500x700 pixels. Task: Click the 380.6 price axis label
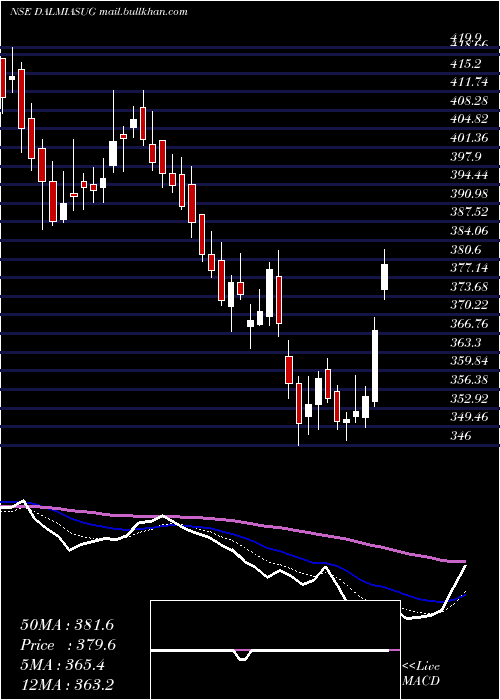466,250
